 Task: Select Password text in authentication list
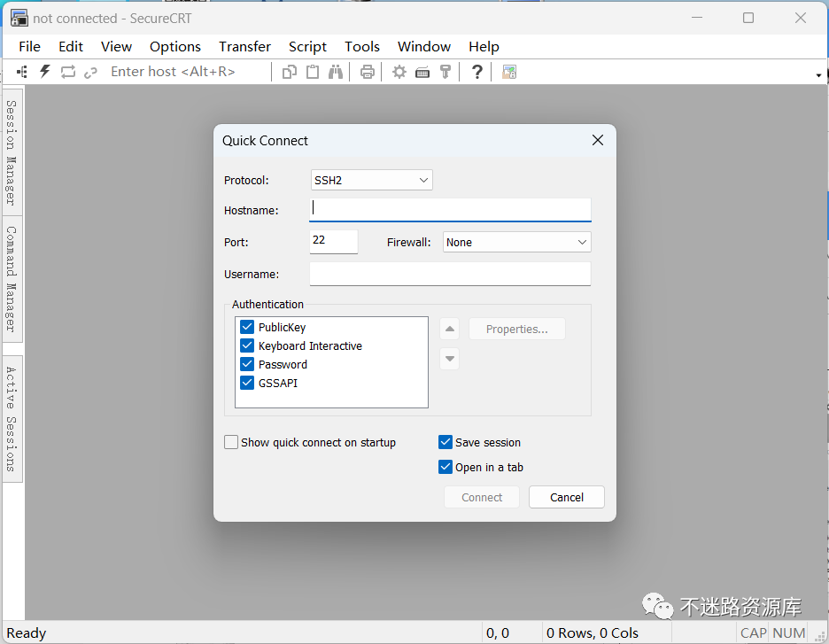pos(283,364)
